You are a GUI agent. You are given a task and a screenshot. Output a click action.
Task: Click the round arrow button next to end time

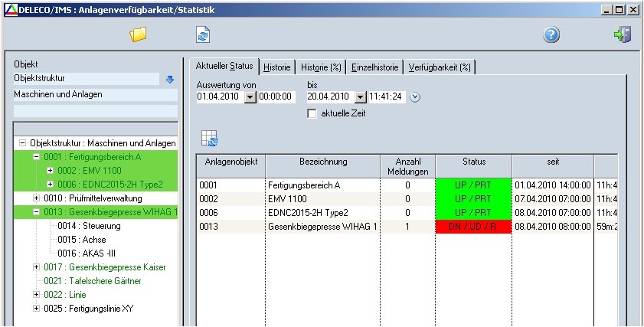[x=415, y=96]
